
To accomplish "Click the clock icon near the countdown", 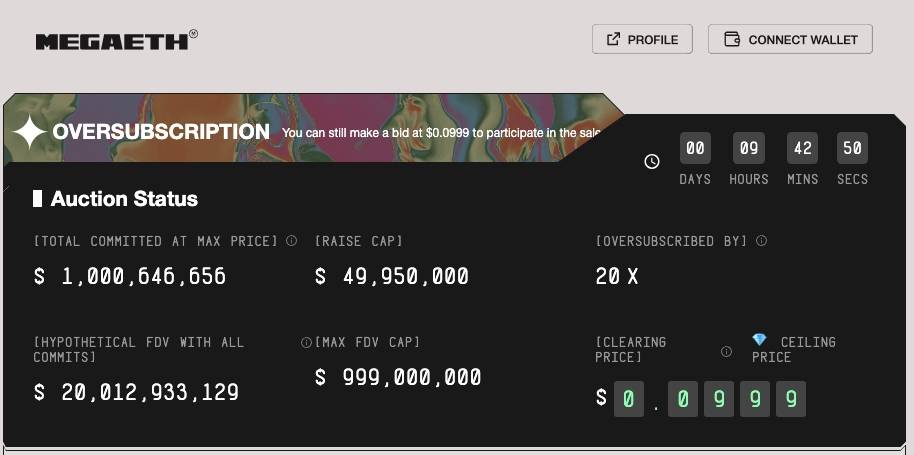I will click(652, 161).
